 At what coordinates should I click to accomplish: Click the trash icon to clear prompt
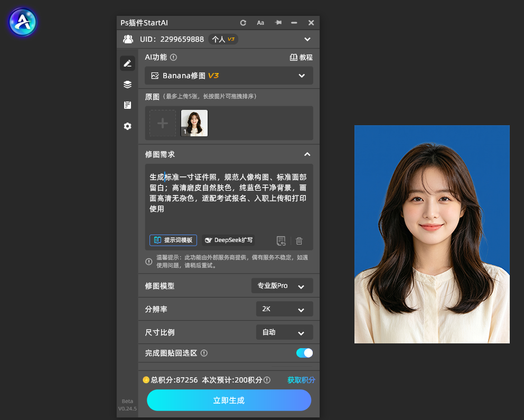click(299, 240)
